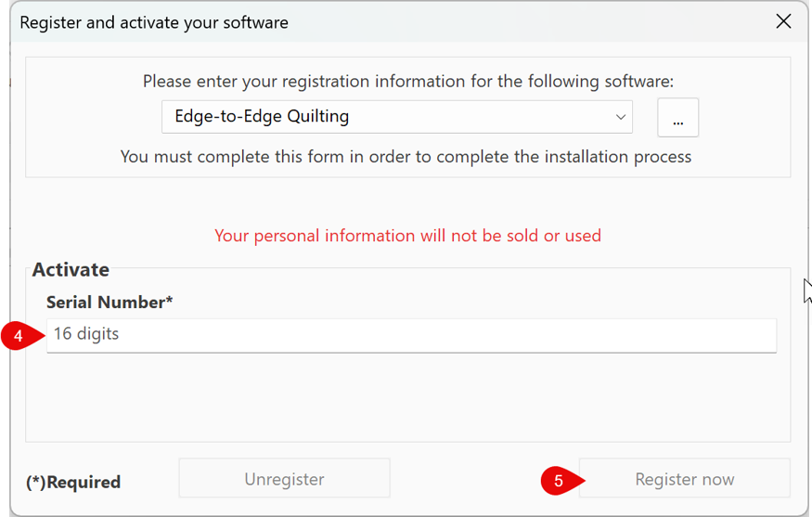812x517 pixels.
Task: Click the Register now button
Action: [685, 478]
